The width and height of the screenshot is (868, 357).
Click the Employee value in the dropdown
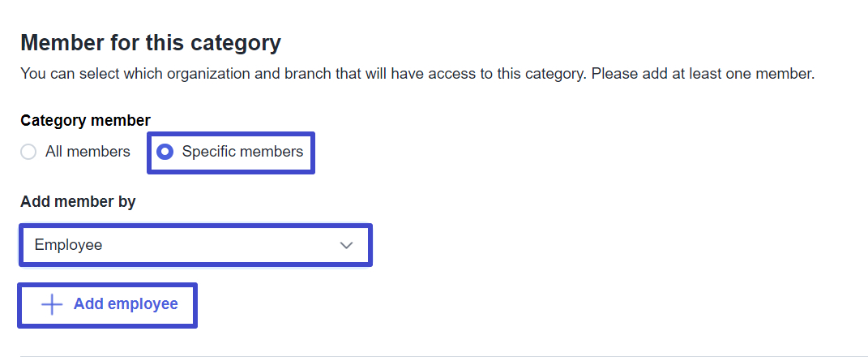tap(68, 245)
